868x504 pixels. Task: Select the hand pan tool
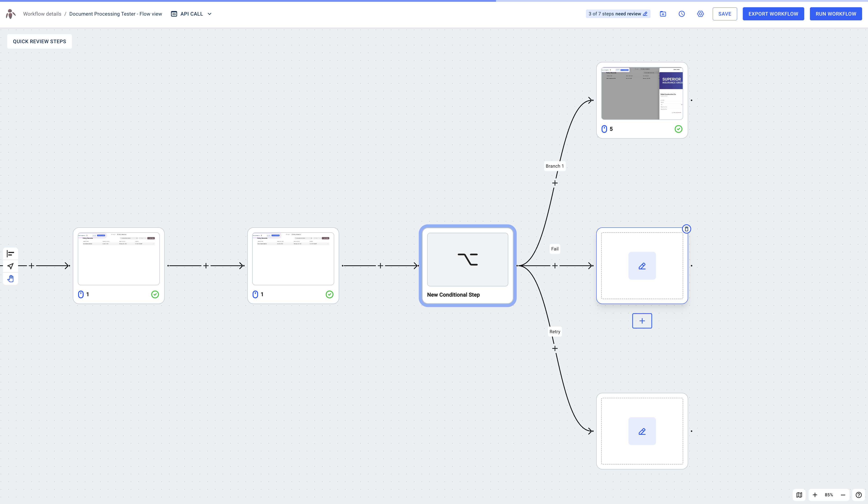click(x=11, y=278)
